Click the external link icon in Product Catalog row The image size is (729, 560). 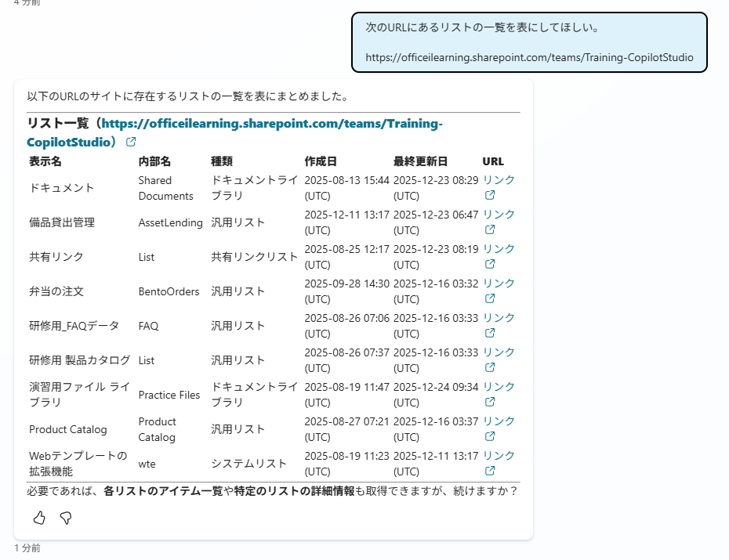(490, 437)
